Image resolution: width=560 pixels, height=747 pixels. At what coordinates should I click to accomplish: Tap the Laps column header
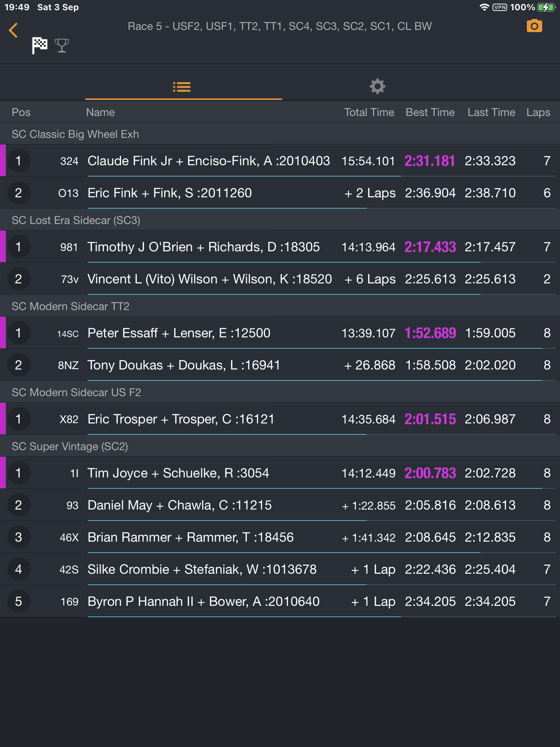pos(538,112)
